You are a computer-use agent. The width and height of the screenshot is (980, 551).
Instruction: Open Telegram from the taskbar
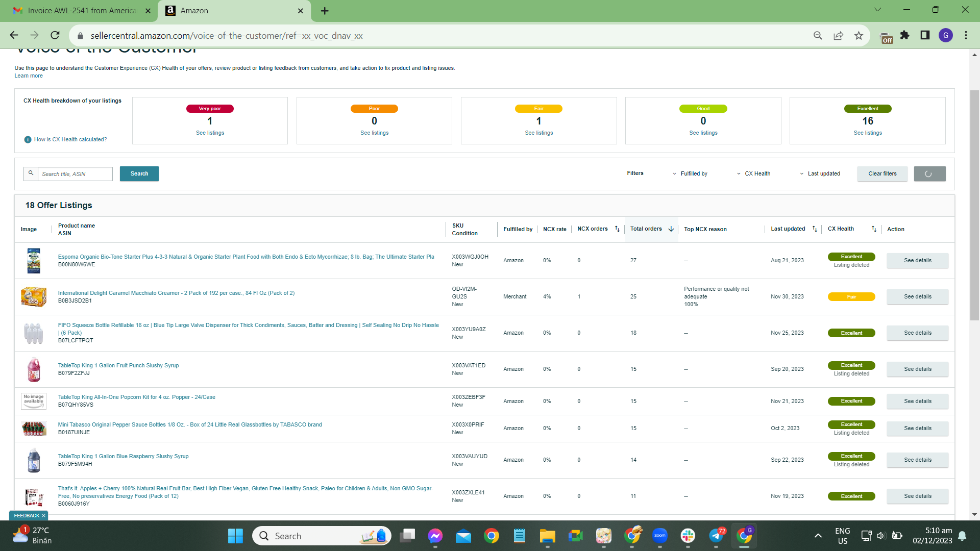(x=716, y=536)
